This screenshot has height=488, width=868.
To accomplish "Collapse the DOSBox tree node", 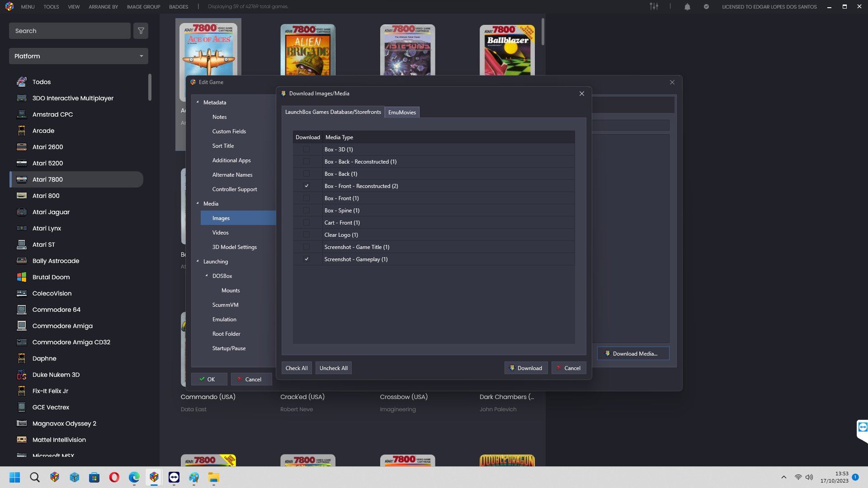I will coord(207,276).
